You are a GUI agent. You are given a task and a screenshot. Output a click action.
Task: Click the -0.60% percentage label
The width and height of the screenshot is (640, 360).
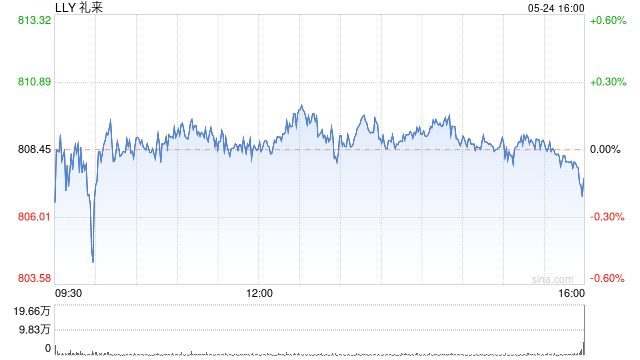(607, 278)
